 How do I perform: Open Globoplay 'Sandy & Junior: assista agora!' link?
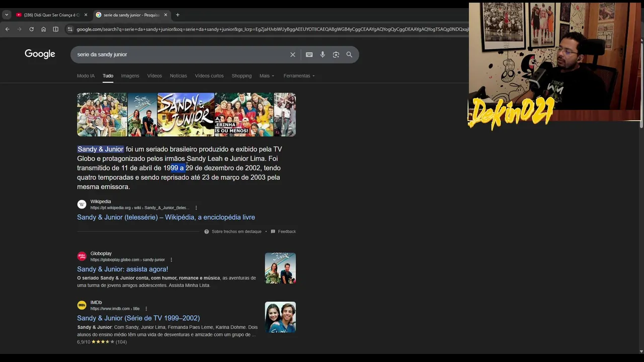point(122,269)
